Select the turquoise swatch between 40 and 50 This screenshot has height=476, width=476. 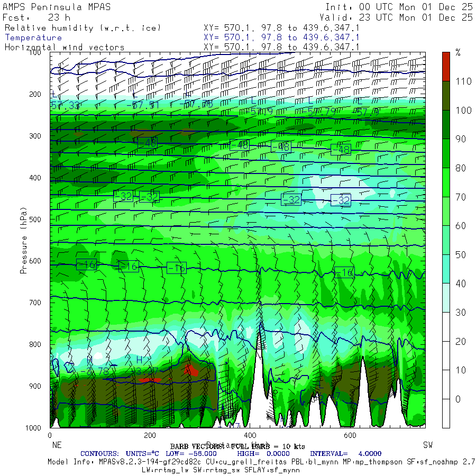pos(446,269)
